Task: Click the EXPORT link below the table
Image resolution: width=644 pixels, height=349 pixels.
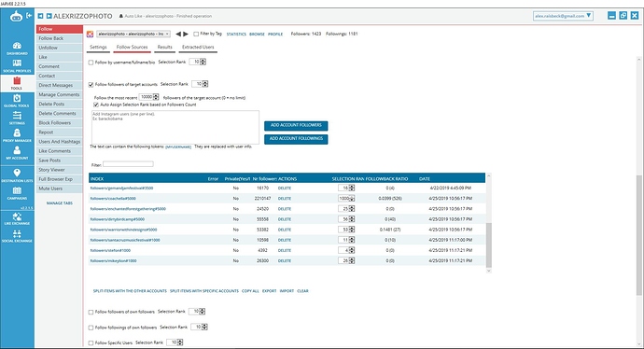Action: point(270,291)
